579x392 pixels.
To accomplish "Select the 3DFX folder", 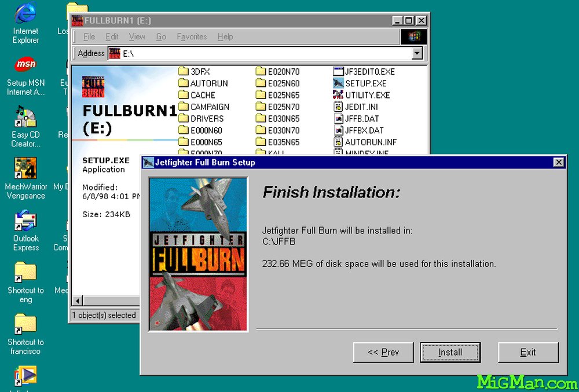I will (194, 71).
